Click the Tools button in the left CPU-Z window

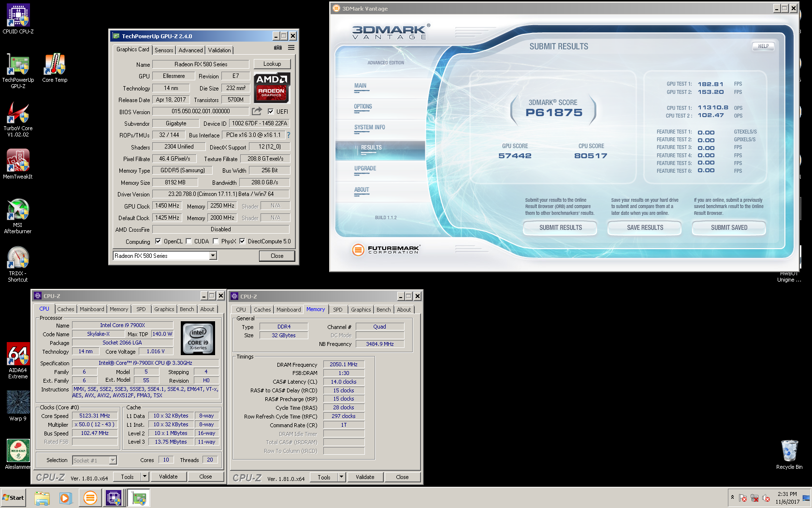tap(127, 477)
